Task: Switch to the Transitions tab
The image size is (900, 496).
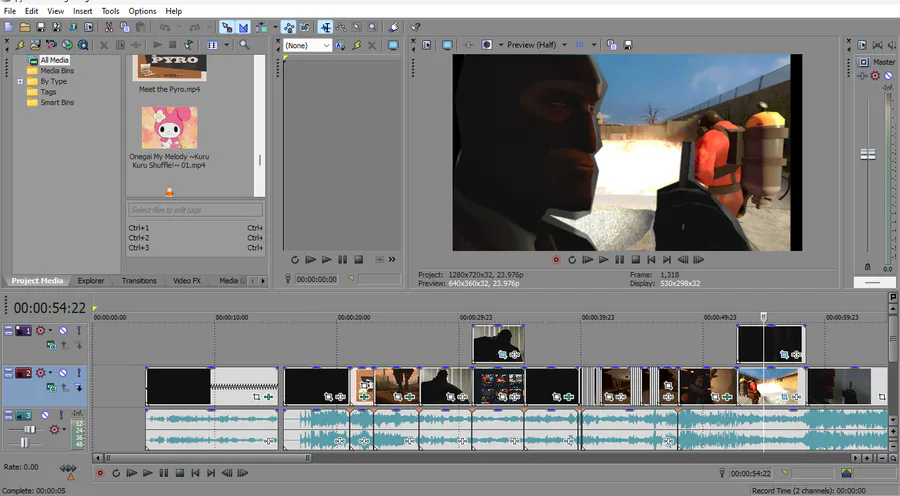Action: pyautogui.click(x=139, y=281)
